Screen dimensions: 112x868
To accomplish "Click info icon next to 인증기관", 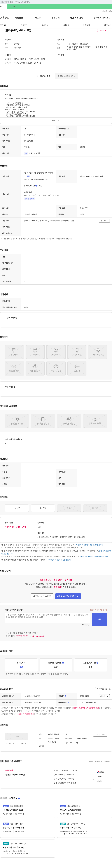I will [x=66, y=696].
